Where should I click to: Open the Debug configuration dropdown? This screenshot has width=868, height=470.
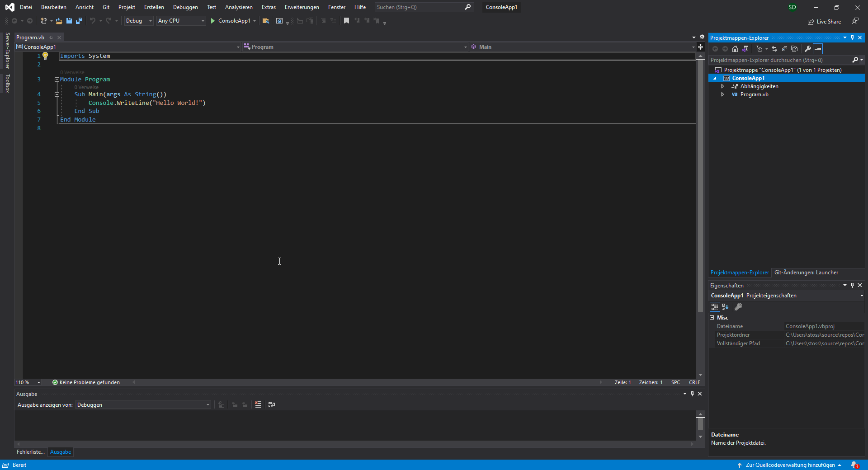pyautogui.click(x=139, y=21)
